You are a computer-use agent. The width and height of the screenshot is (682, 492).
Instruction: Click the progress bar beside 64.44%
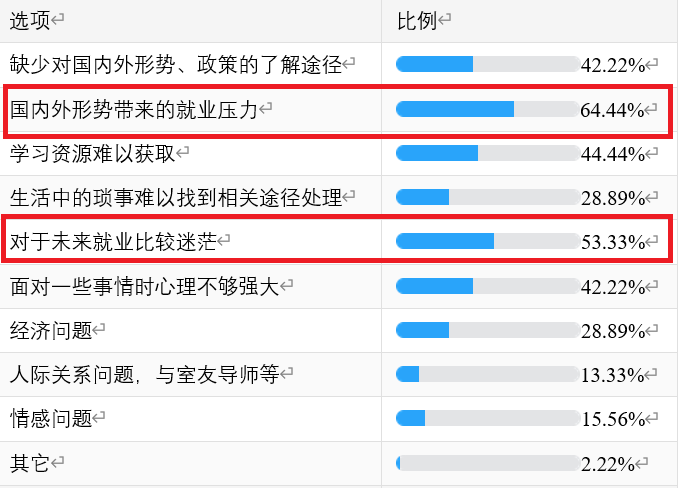click(x=487, y=109)
